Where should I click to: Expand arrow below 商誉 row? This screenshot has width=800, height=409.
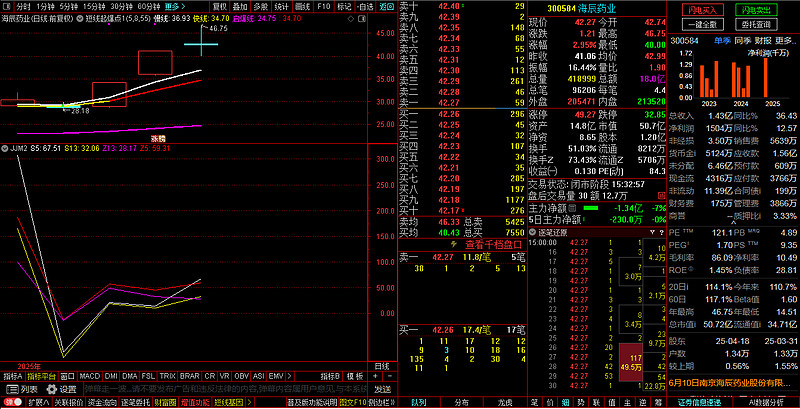point(734,222)
